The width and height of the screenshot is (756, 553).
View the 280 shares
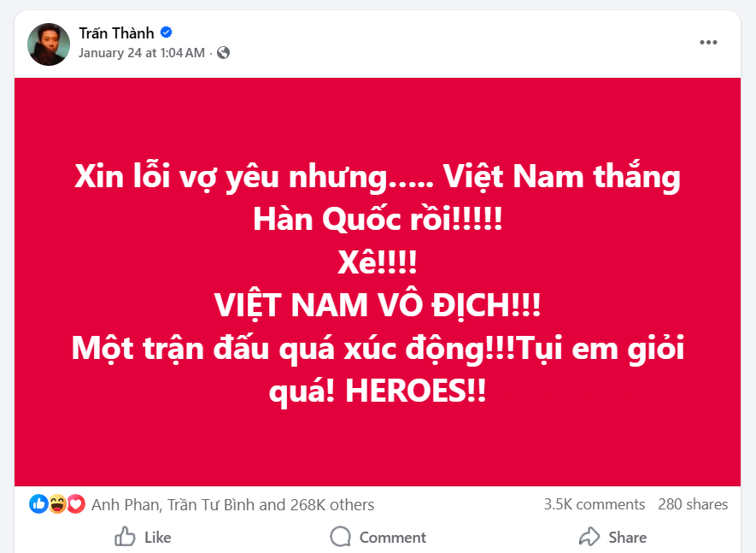pos(693,503)
